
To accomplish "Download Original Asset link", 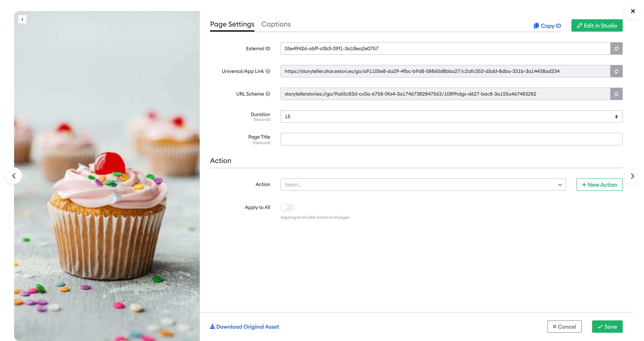I will (244, 327).
